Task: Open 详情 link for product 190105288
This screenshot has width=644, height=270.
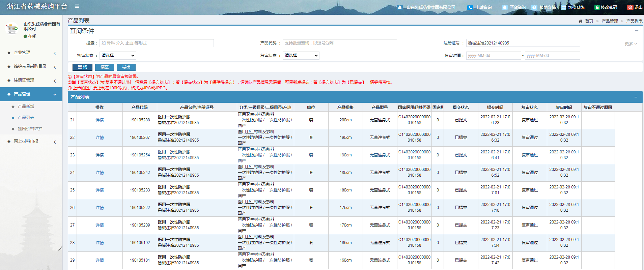Action: 100,120
